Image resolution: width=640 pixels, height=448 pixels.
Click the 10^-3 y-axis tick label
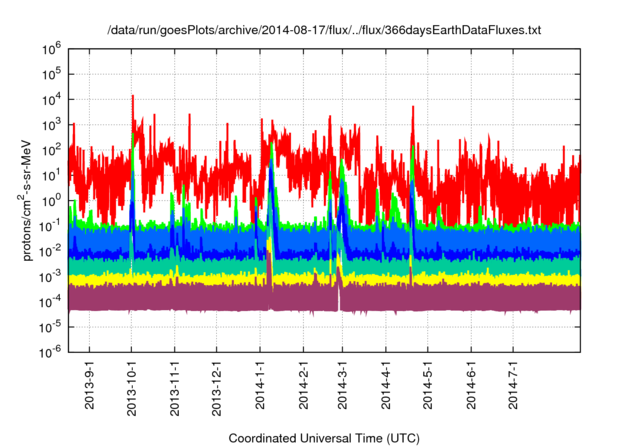click(50, 277)
